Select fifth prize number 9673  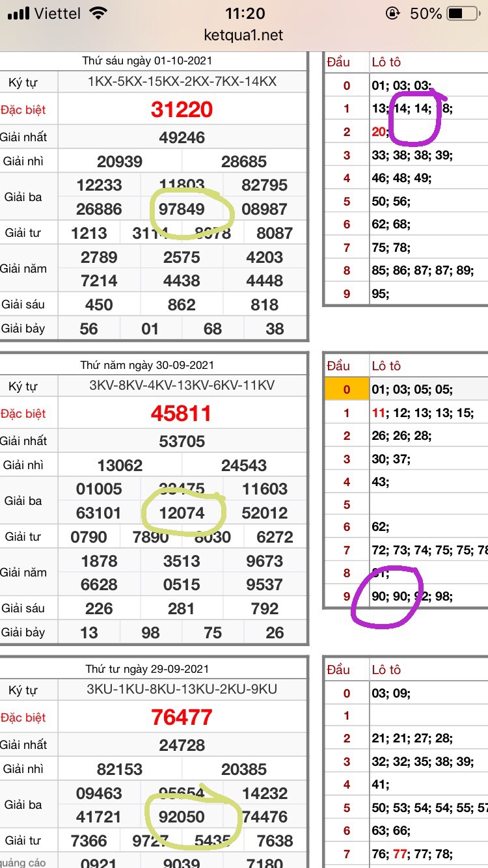click(264, 561)
